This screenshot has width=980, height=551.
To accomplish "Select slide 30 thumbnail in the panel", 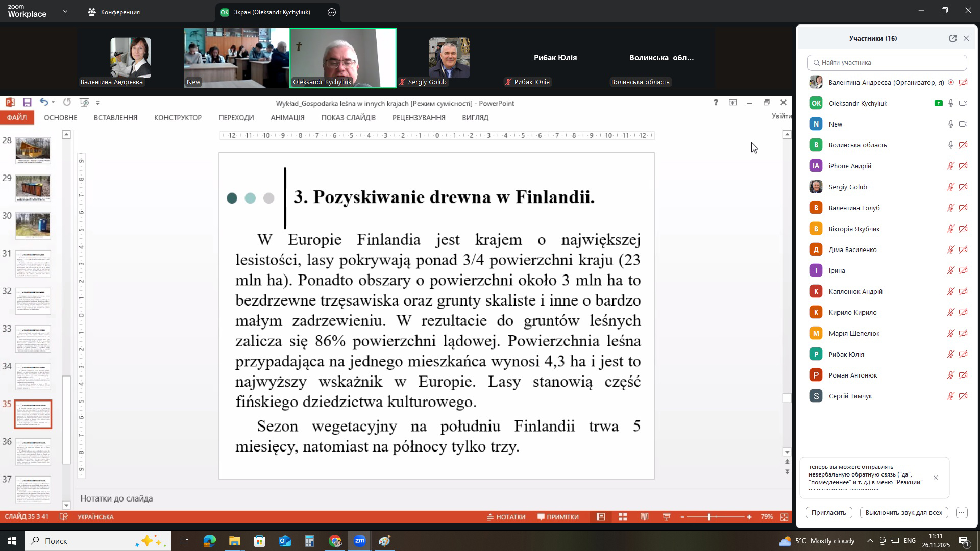I will (x=33, y=226).
